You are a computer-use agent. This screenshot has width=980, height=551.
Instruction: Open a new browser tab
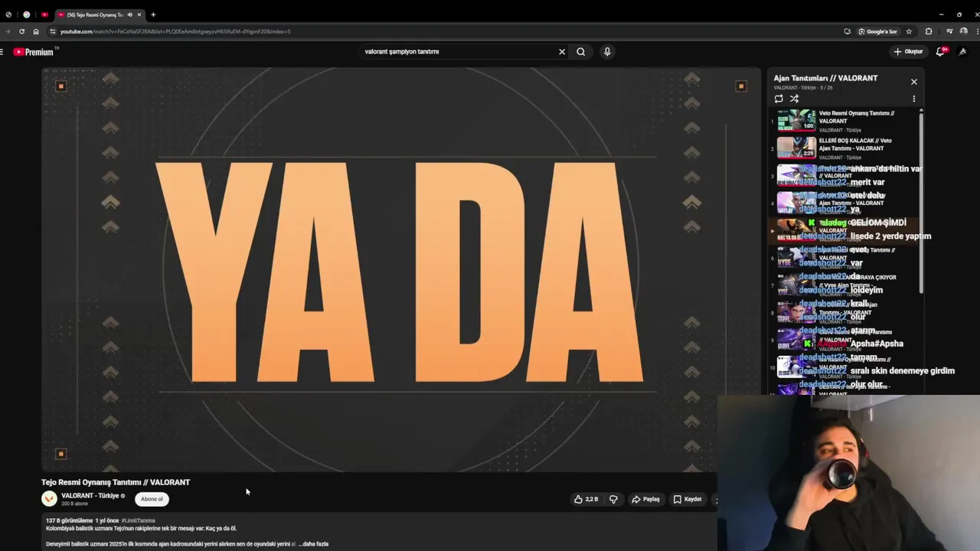point(153,15)
